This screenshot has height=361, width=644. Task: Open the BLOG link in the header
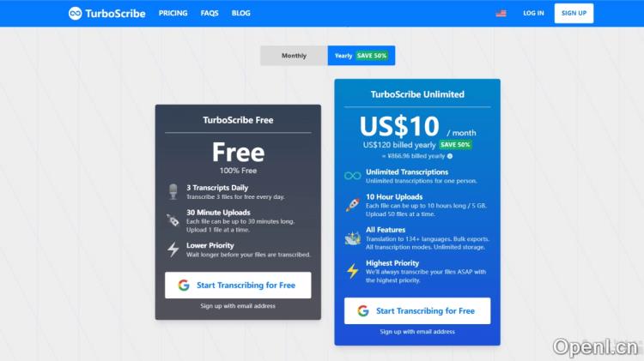coord(240,13)
